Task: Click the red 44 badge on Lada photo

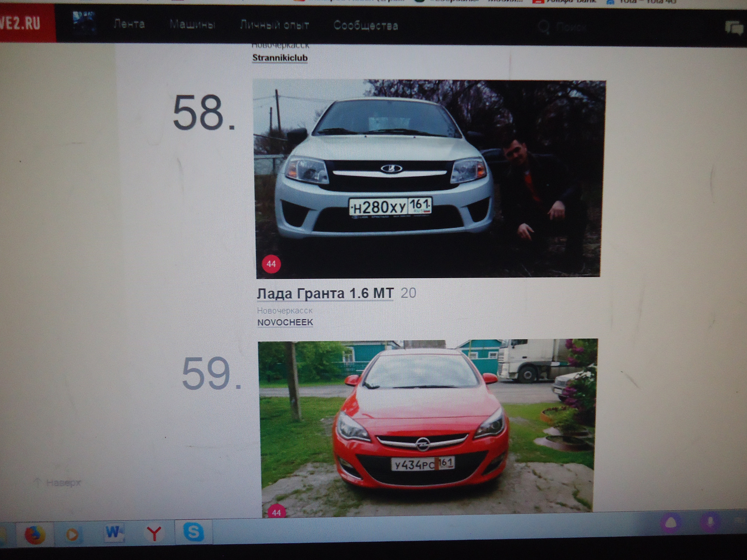Action: [271, 264]
